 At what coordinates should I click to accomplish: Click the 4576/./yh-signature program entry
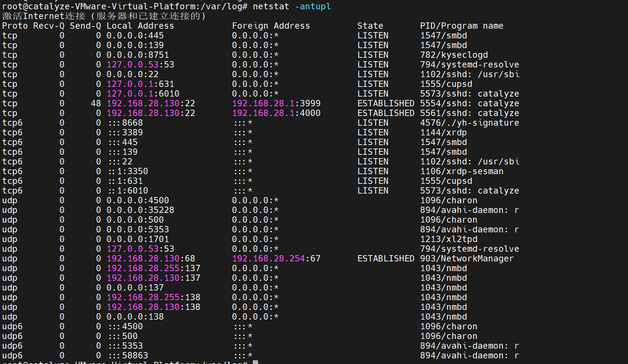(x=469, y=123)
